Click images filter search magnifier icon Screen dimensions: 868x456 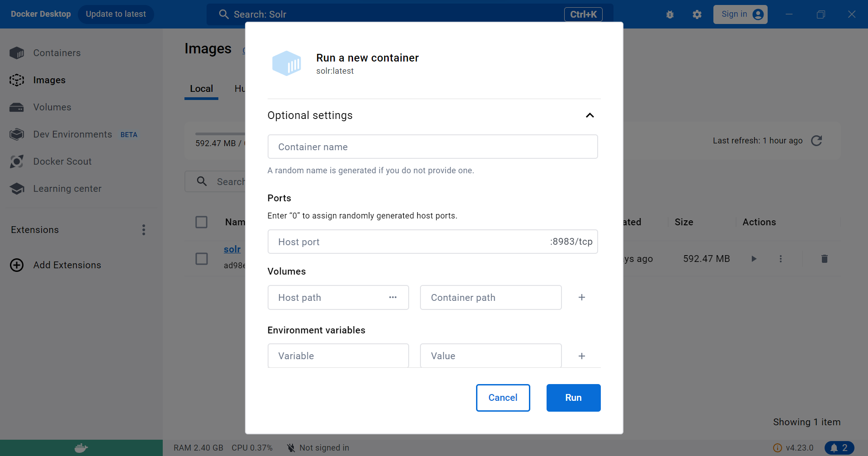click(202, 181)
